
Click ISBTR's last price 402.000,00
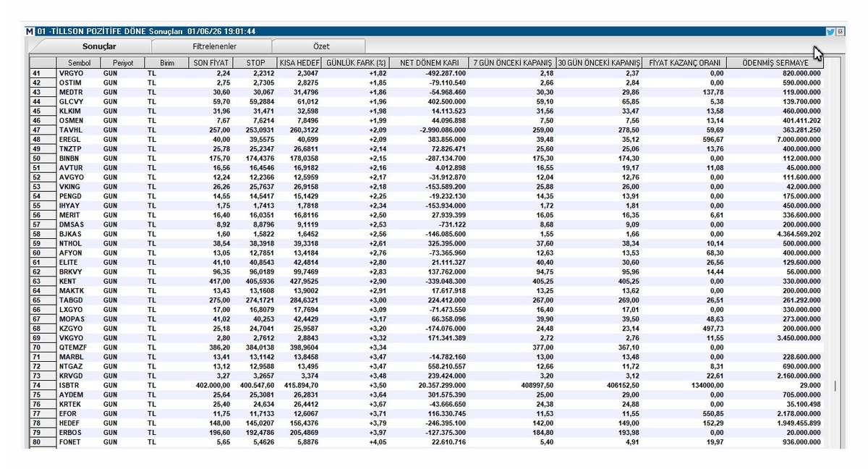click(212, 385)
